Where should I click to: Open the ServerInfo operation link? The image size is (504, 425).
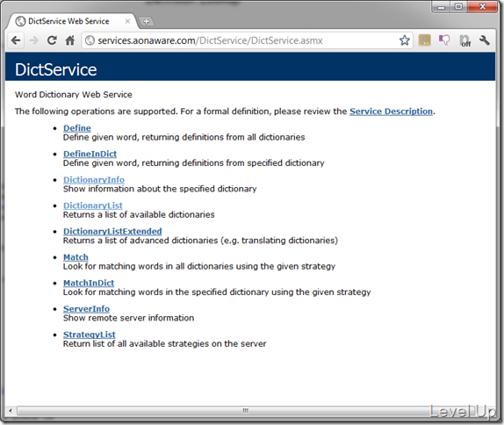[x=86, y=308]
